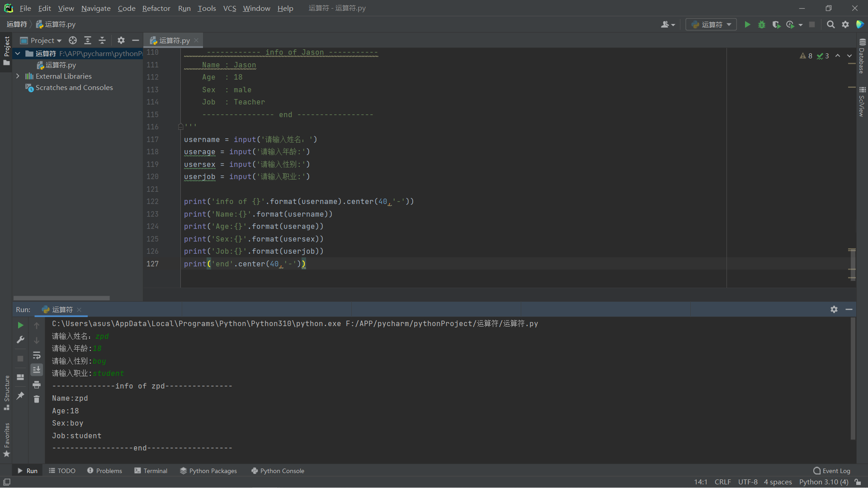The image size is (868, 488).
Task: Open the File menu
Action: [25, 8]
